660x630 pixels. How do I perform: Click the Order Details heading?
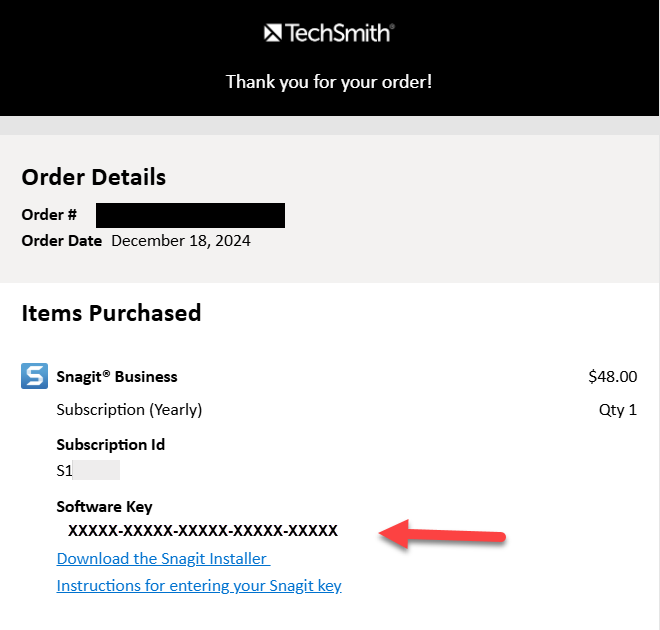pos(94,177)
